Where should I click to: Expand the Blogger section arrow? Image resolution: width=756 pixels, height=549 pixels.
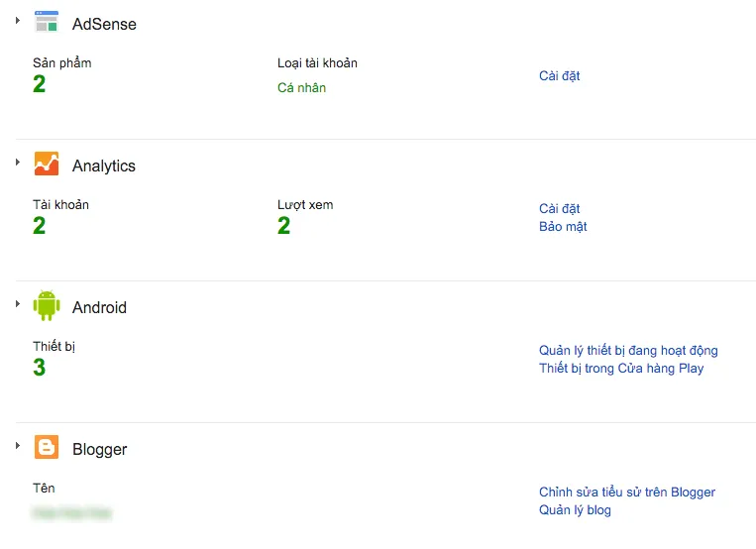(18, 445)
